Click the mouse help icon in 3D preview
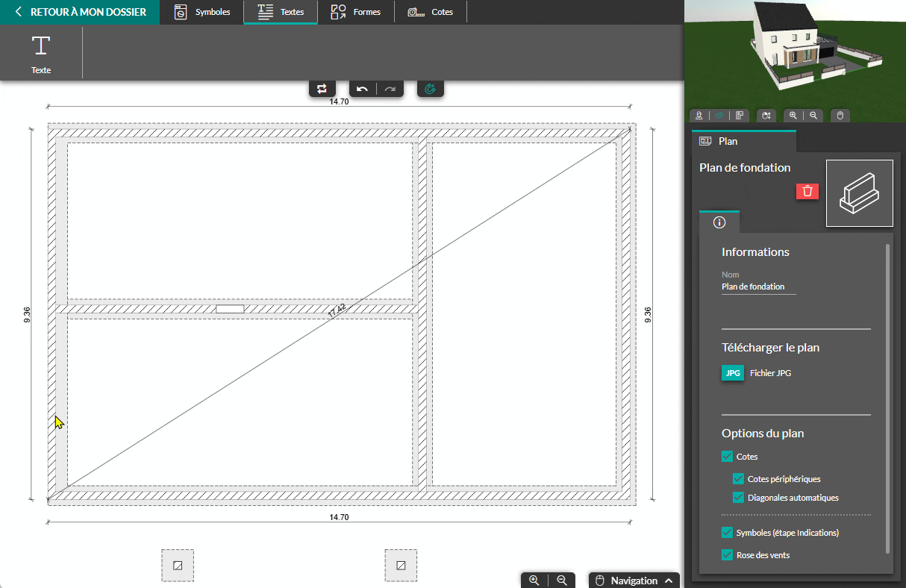 pos(840,116)
